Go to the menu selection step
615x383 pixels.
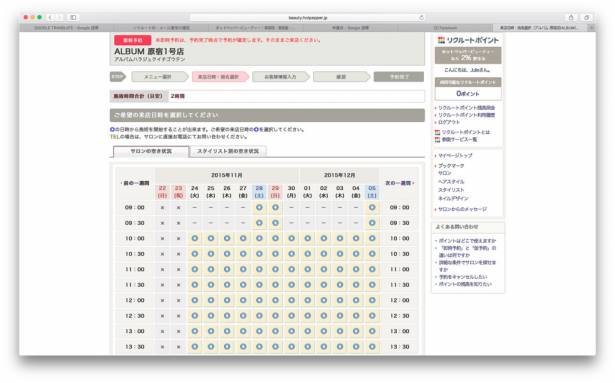[158, 77]
